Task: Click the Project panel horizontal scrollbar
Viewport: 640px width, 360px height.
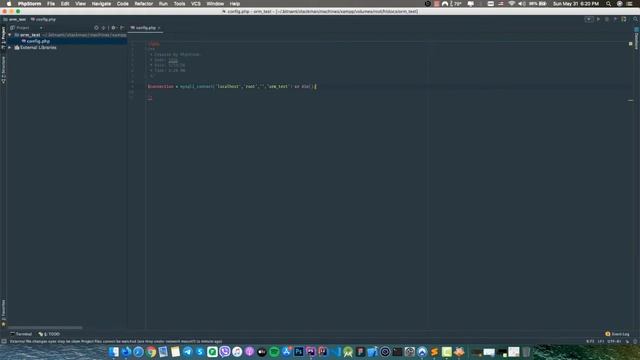Action: click(x=45, y=327)
